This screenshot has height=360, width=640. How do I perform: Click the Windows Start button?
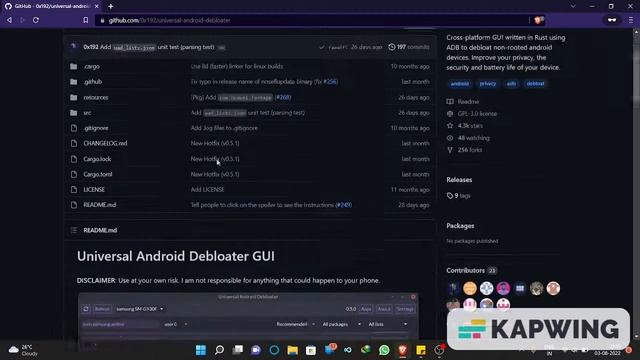(201, 350)
